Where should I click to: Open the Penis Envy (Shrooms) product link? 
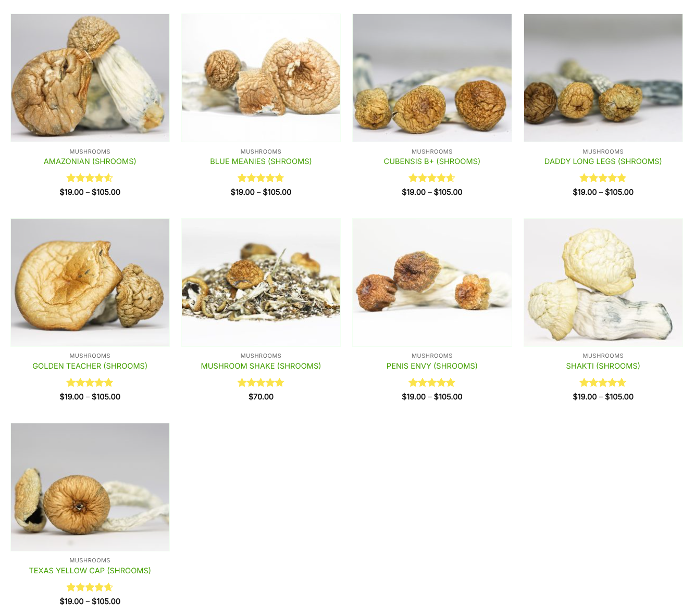[x=432, y=366]
